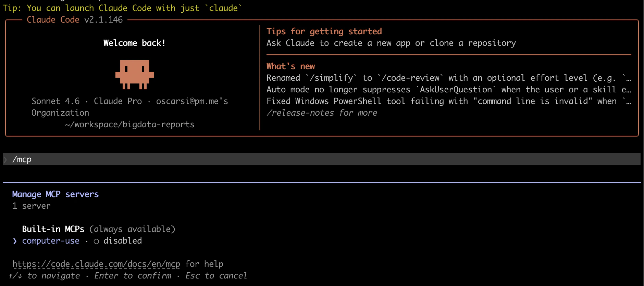Click the 'Renamed /simplify to /code-review' note

449,78
